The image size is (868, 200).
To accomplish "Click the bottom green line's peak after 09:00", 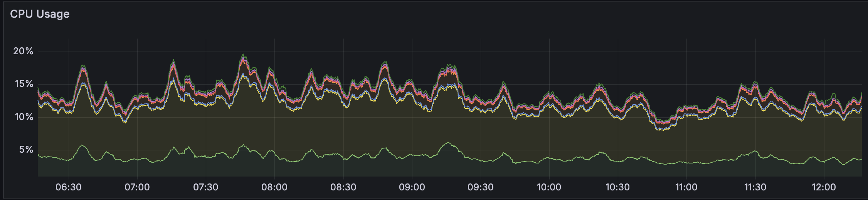I will point(447,143).
